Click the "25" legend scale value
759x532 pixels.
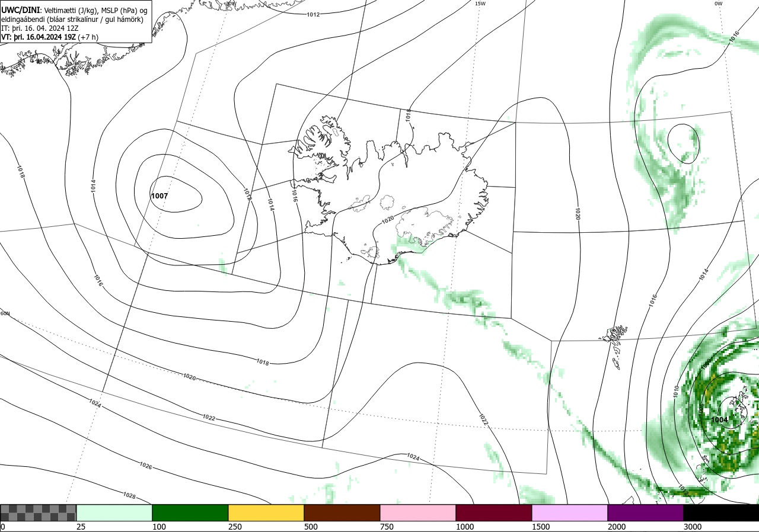pos(81,527)
